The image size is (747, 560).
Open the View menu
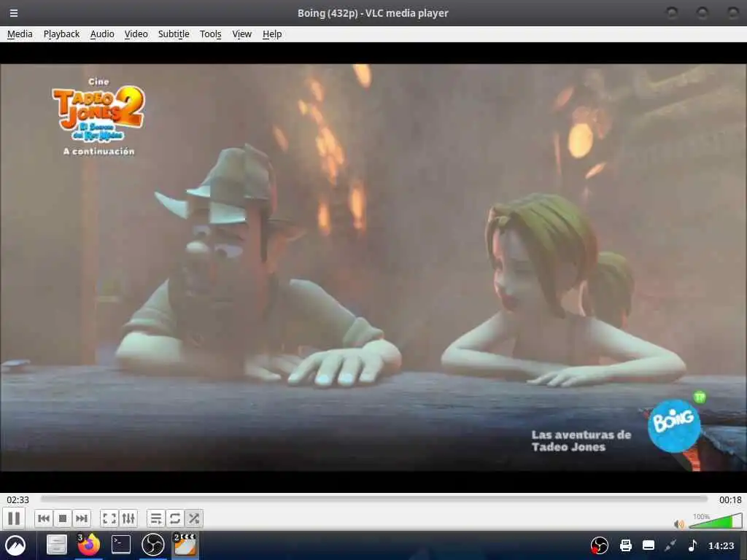tap(241, 34)
